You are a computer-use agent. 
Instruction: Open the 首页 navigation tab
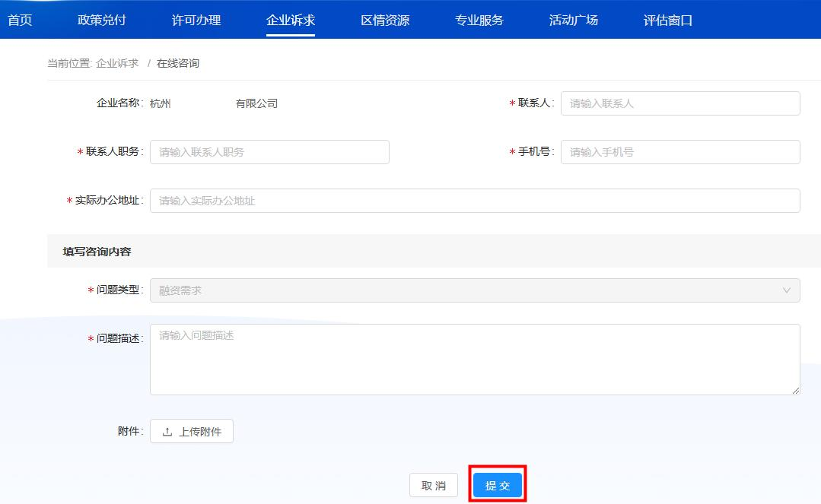[20, 20]
